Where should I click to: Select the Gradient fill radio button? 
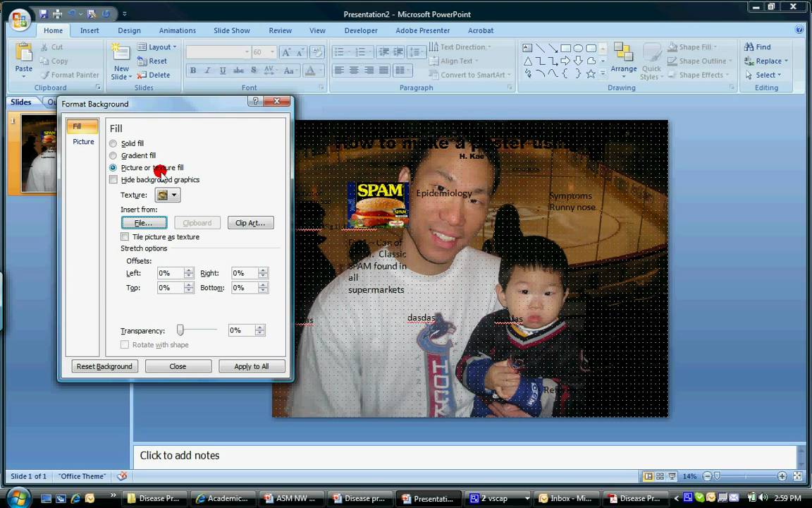coord(113,155)
